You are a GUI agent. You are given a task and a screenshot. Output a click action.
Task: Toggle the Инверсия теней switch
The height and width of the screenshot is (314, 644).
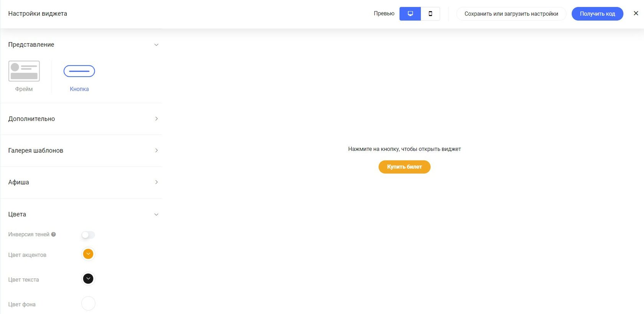pos(88,235)
